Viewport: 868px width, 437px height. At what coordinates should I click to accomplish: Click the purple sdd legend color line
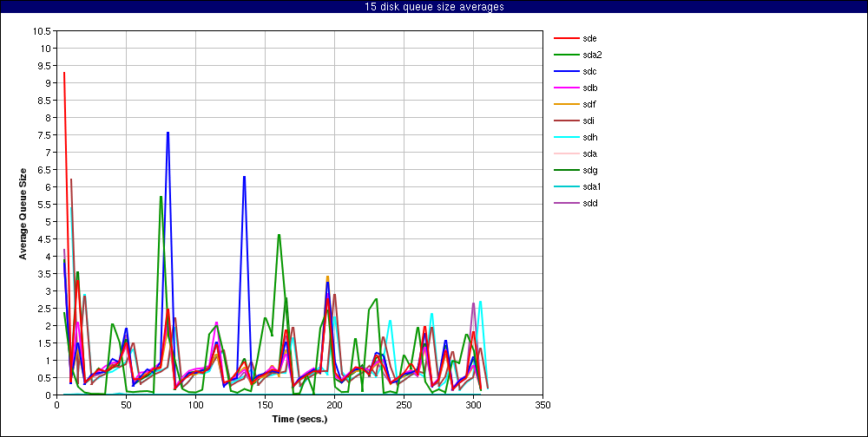click(566, 204)
